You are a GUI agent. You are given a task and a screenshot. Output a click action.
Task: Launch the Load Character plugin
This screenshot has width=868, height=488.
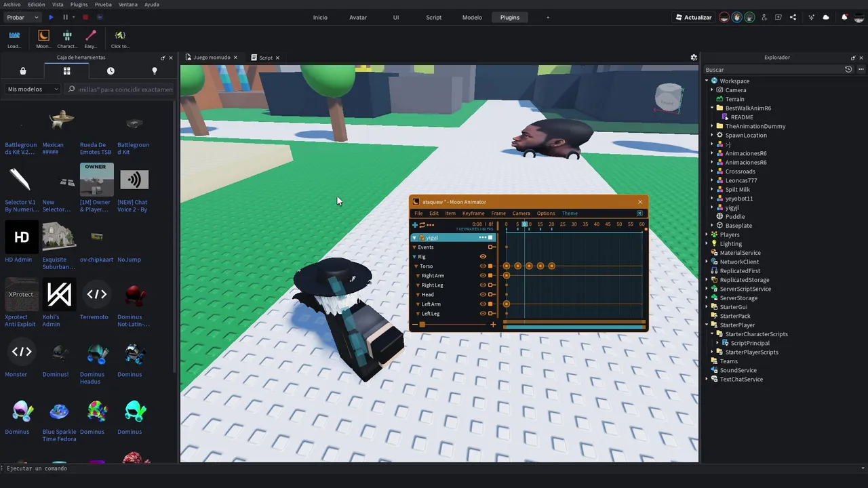point(14,39)
